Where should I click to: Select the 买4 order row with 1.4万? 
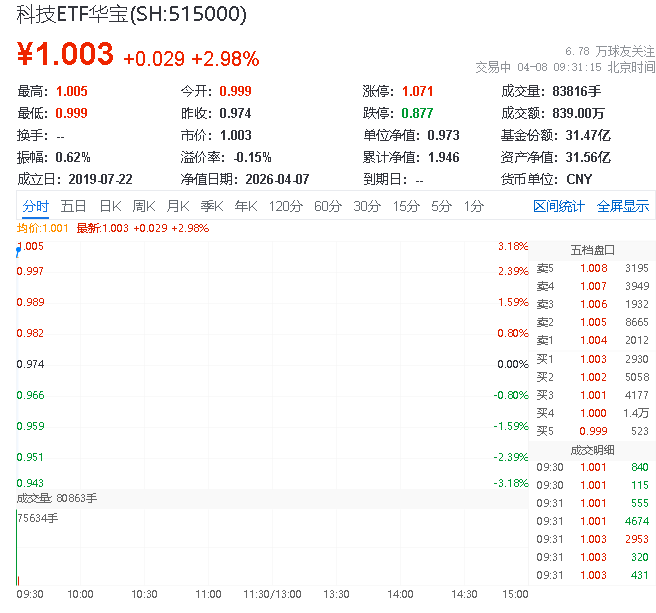pos(592,413)
